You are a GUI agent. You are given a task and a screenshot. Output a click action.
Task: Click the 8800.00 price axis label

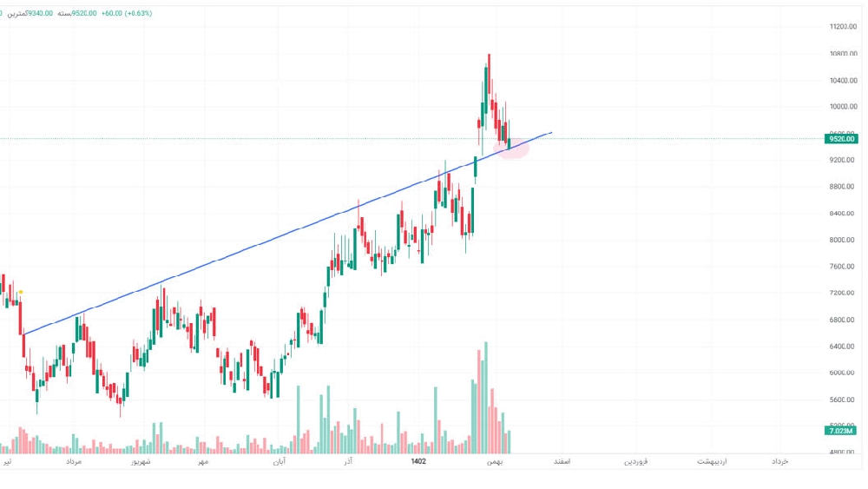click(x=843, y=187)
